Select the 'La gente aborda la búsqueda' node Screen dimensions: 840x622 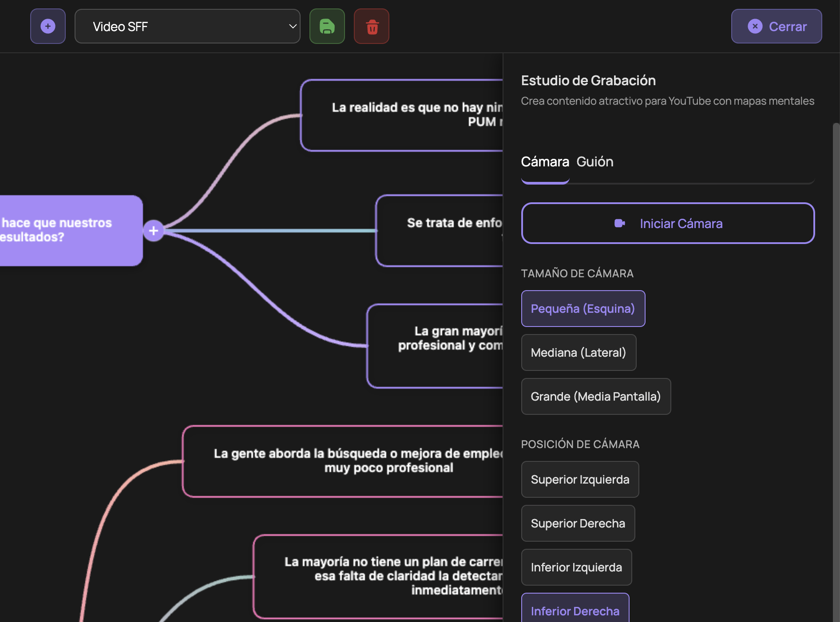[342, 461]
